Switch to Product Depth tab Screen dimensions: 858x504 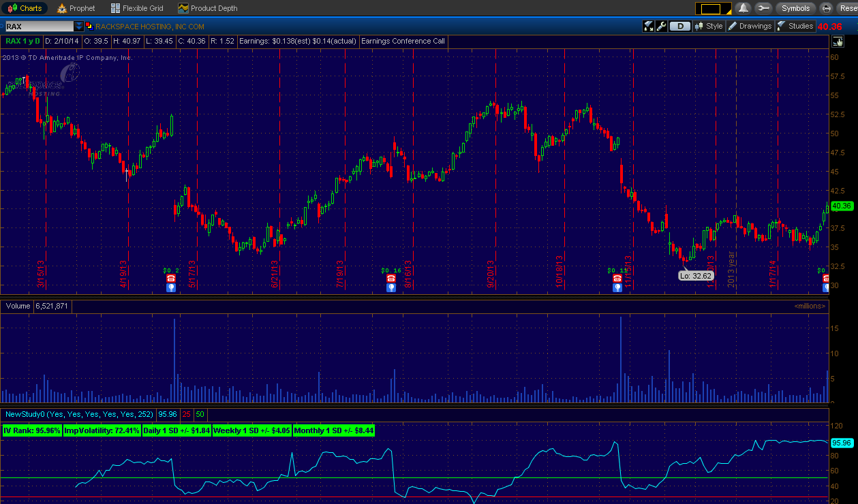tap(208, 8)
